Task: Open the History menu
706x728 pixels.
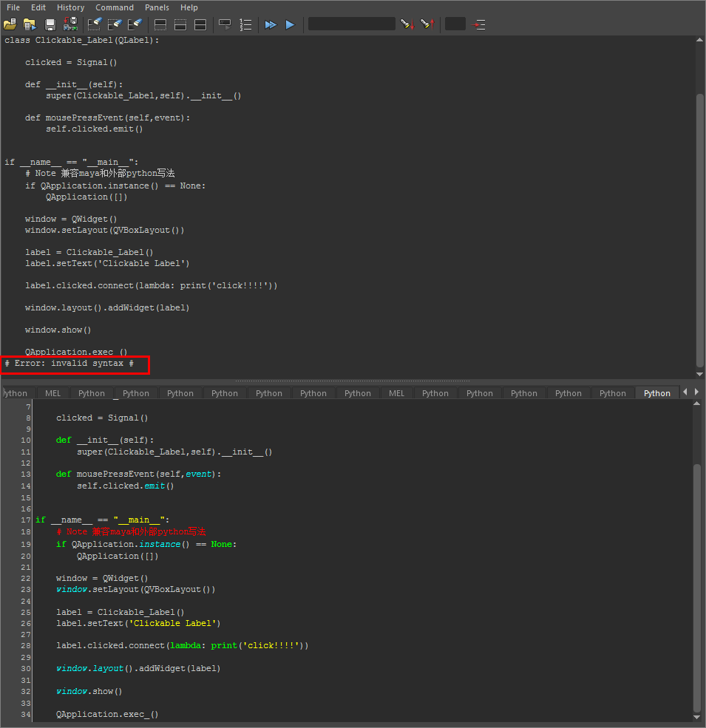Action: pyautogui.click(x=70, y=7)
